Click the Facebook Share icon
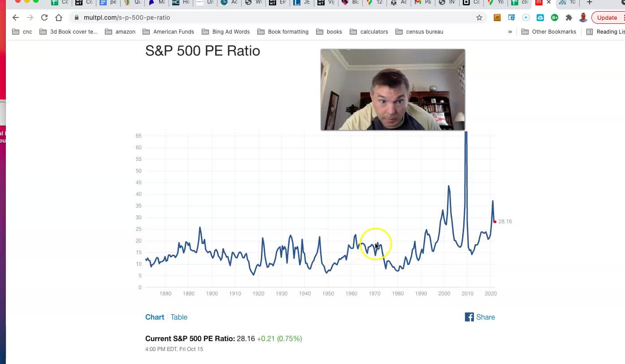The height and width of the screenshot is (364, 625). point(469,317)
